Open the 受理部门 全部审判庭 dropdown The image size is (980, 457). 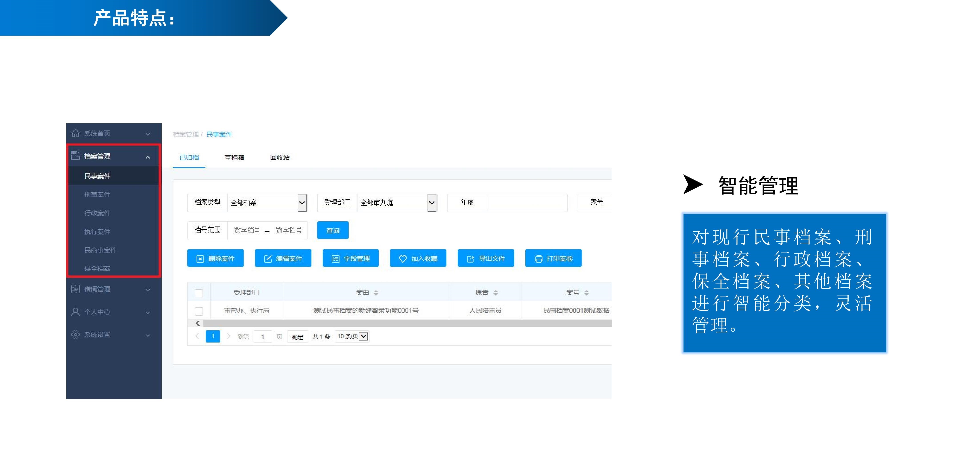431,202
